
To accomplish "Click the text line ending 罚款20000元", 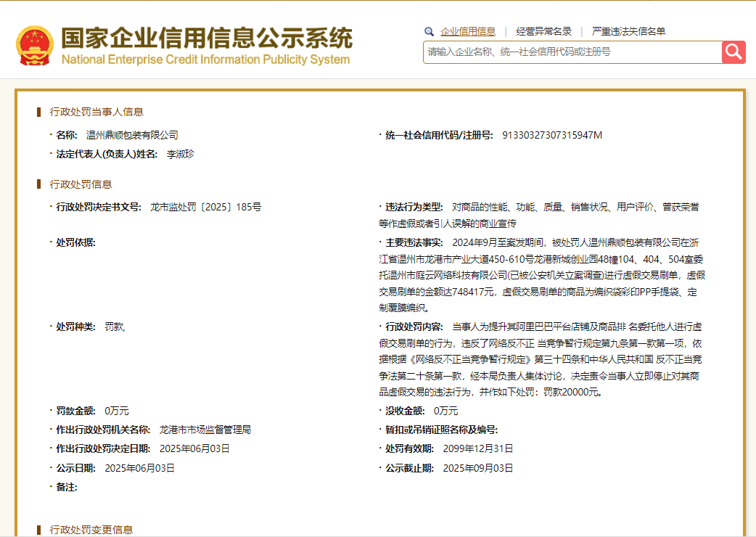I will [x=491, y=393].
